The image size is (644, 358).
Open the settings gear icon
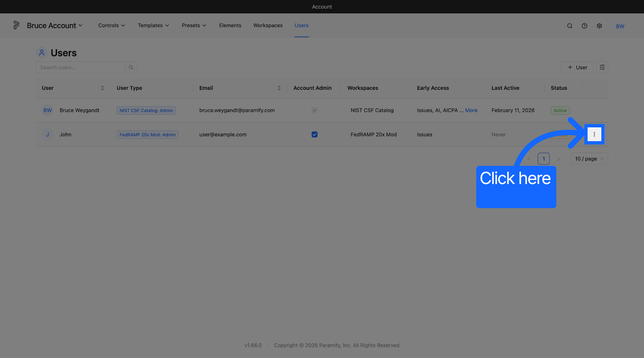tap(599, 26)
